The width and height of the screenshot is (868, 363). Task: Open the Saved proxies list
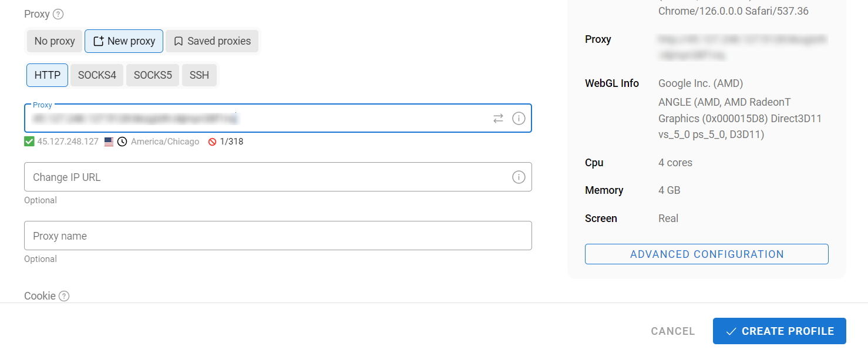click(212, 41)
